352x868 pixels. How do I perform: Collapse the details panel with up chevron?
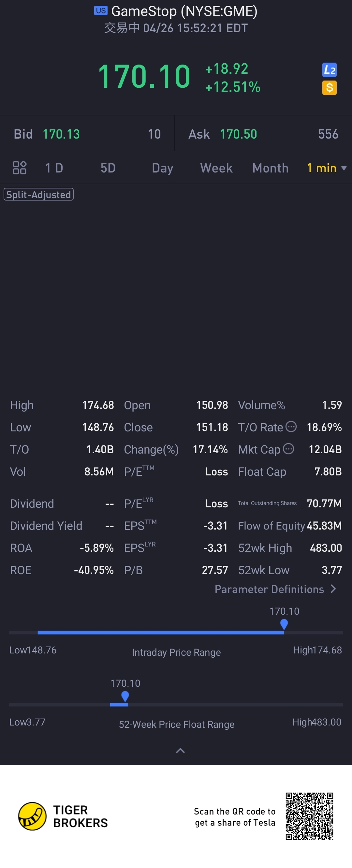click(x=180, y=750)
